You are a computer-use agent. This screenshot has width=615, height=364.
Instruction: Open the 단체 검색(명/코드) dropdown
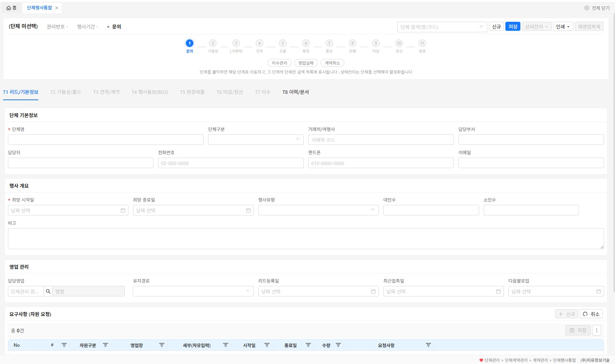point(442,27)
